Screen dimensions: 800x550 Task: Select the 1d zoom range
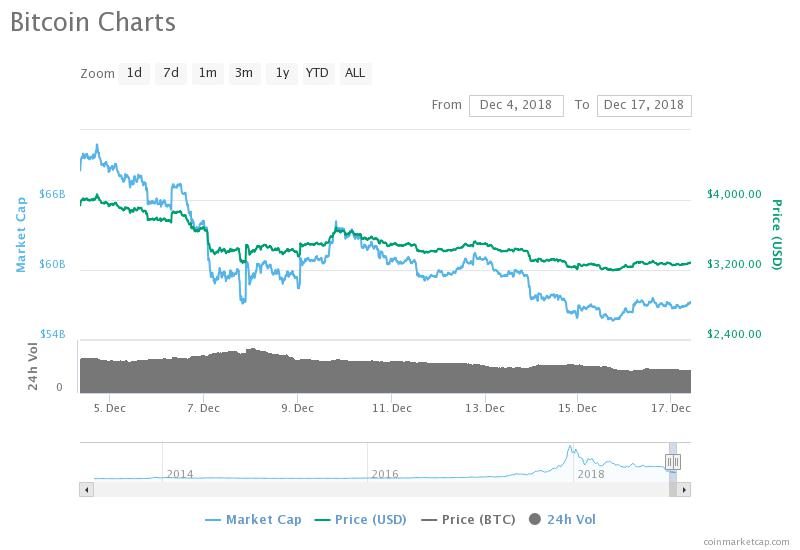pos(134,73)
